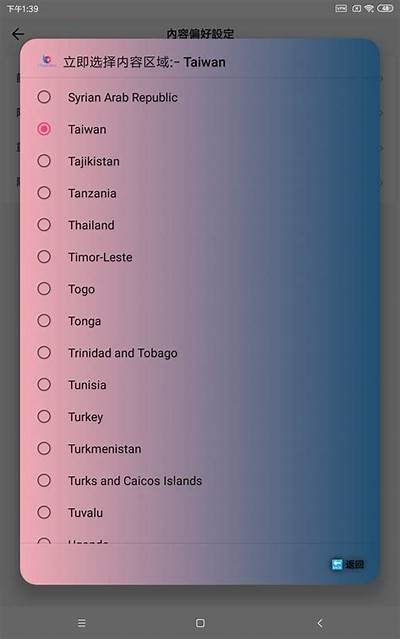The width and height of the screenshot is (400, 639).
Task: Tap the Android back chevron icon
Action: [x=320, y=623]
